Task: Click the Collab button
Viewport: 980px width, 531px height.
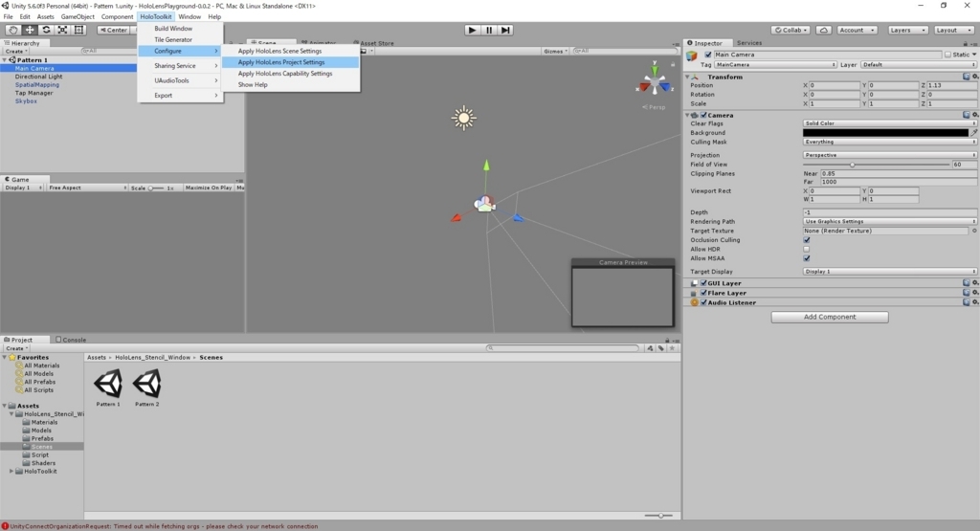Action: [791, 30]
